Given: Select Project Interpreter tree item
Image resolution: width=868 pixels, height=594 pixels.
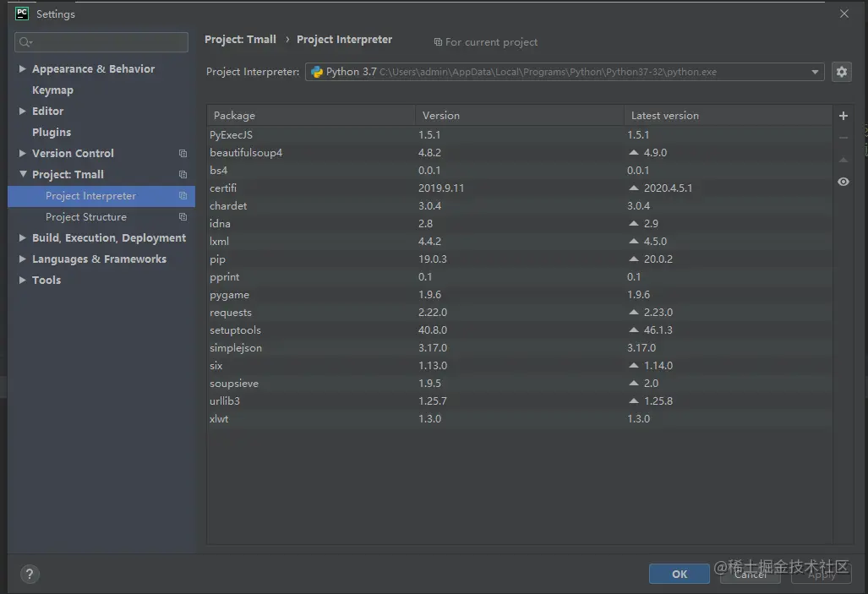Looking at the screenshot, I should coord(101,196).
